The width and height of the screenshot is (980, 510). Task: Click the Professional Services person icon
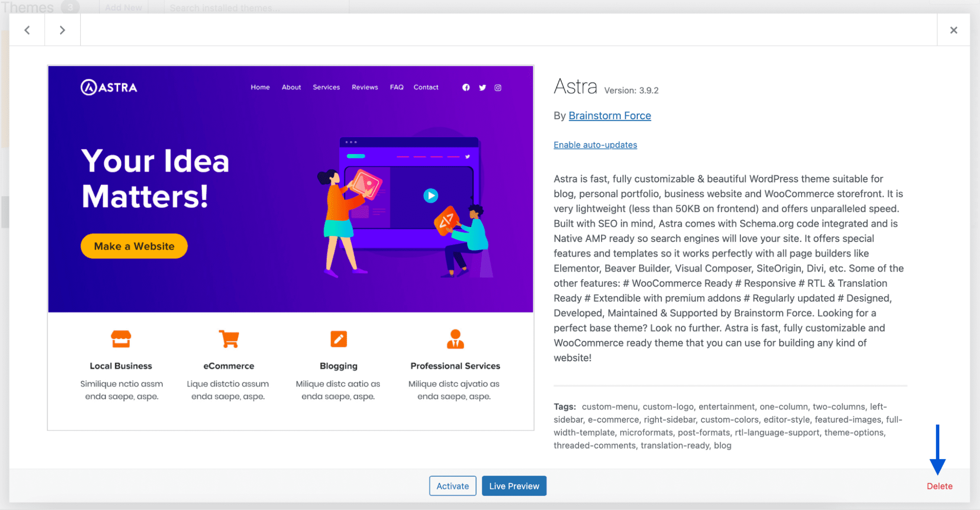click(455, 339)
